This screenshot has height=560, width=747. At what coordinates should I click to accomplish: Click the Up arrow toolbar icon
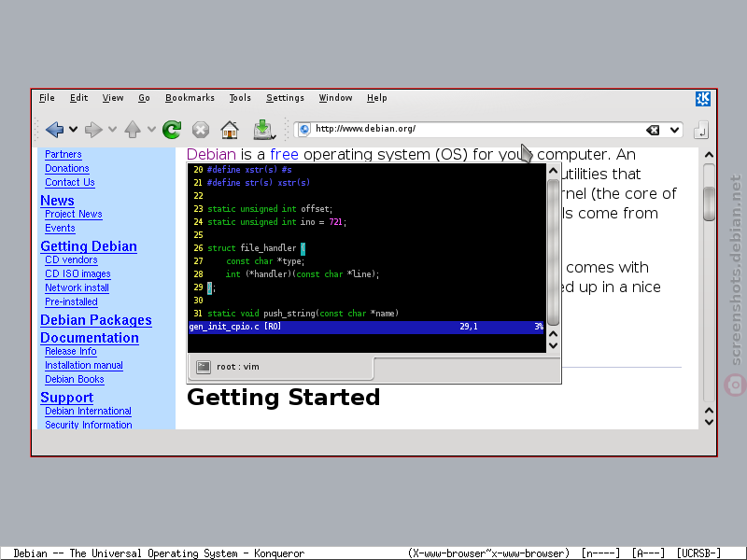(x=133, y=129)
